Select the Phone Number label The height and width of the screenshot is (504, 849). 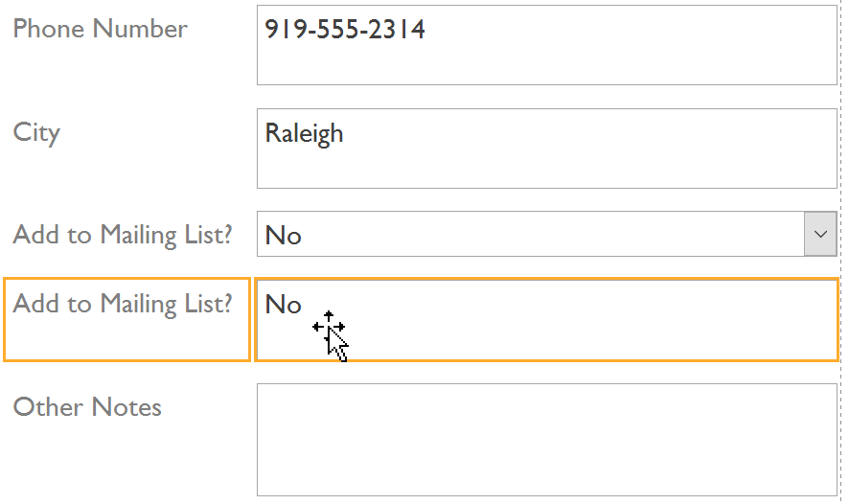(100, 29)
